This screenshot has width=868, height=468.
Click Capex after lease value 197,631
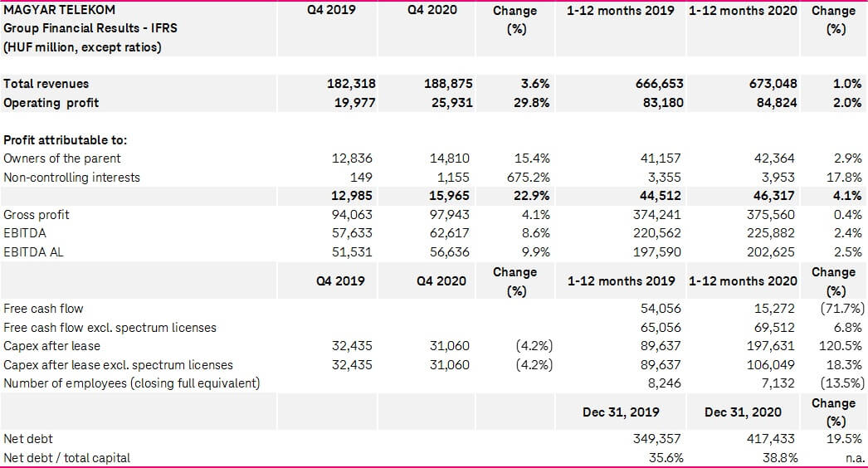point(771,346)
